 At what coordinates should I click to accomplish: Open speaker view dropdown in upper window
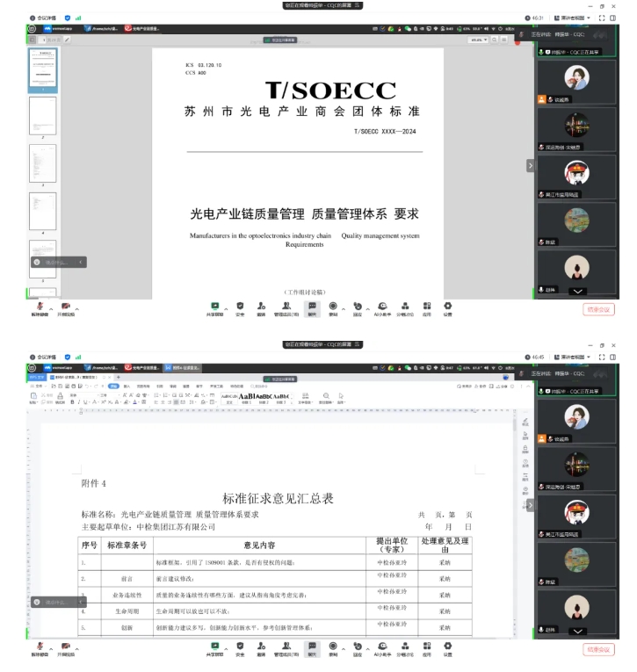[x=572, y=18]
